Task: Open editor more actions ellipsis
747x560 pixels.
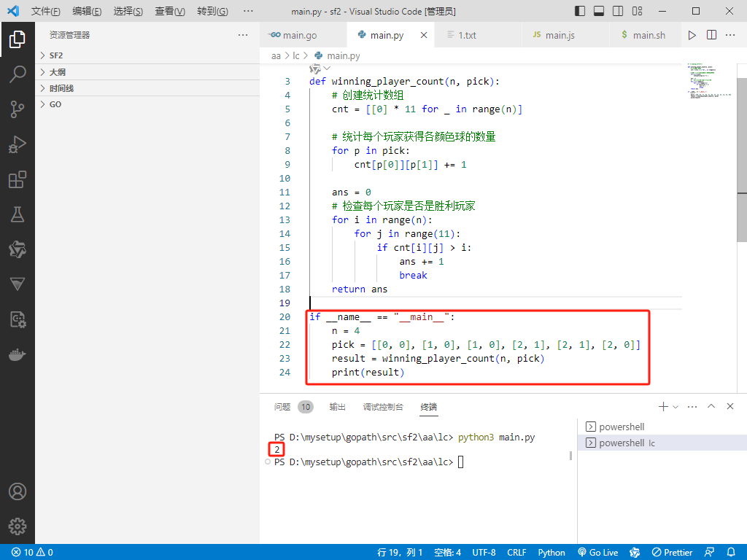Action: tap(730, 35)
